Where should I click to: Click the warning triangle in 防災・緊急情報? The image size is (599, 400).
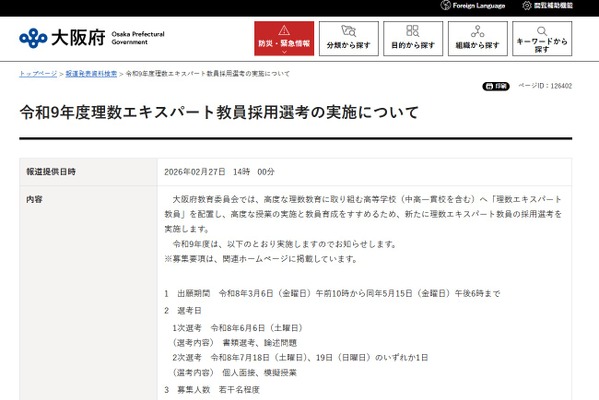click(x=284, y=30)
